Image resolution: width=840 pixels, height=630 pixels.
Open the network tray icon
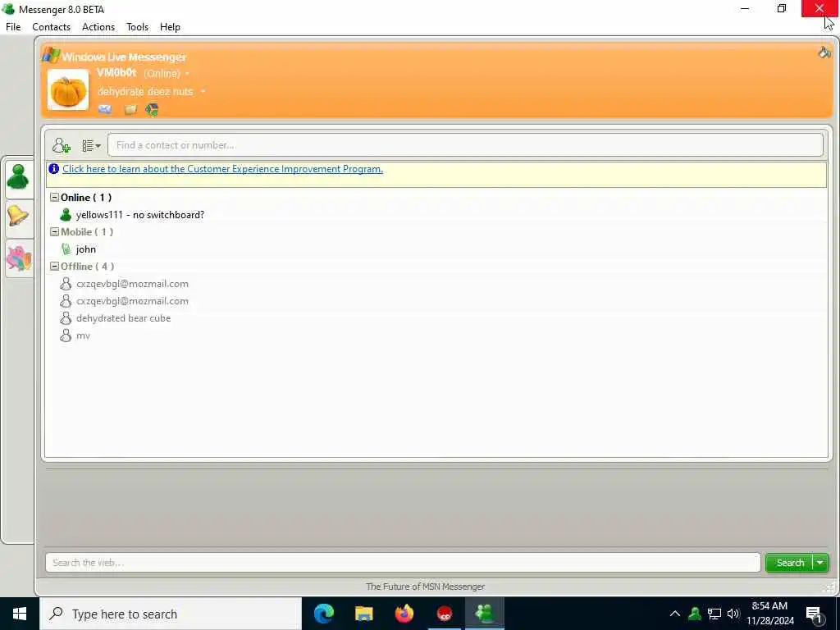714,614
